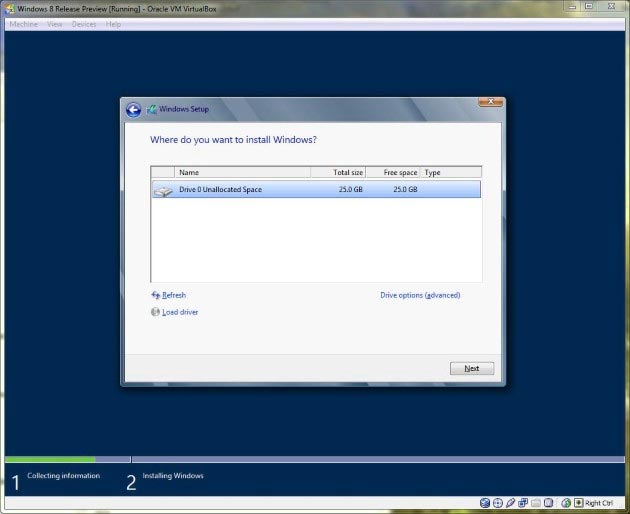
Task: Click the network adapter icon in status bar
Action: point(522,503)
